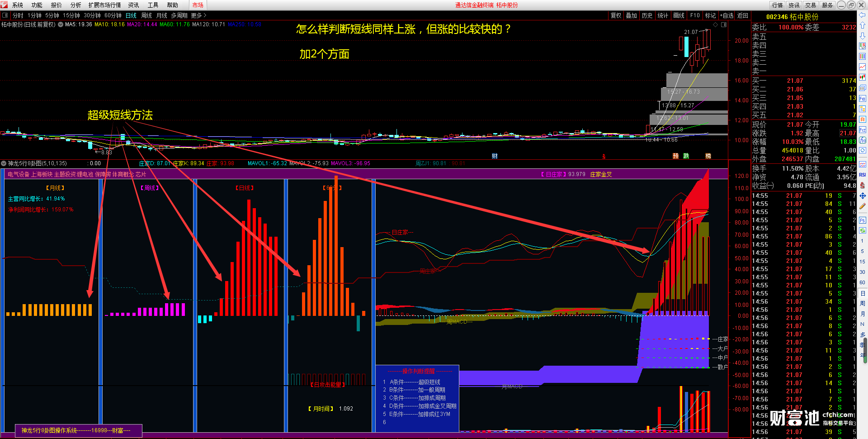This screenshot has width=868, height=439.
Task: Toggle the 60-minute period in right sidebar
Action: tap(863, 282)
